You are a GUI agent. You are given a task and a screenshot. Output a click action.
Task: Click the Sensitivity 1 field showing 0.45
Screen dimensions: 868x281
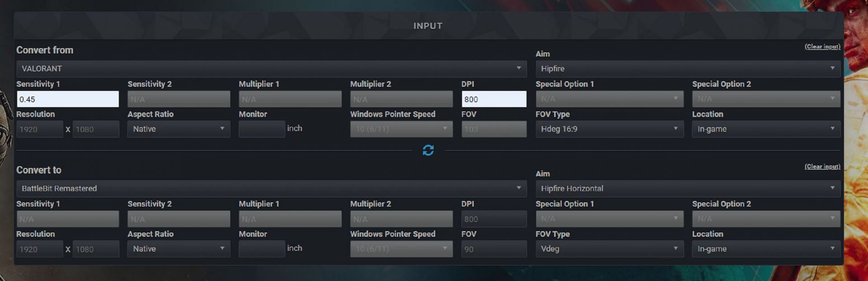[68, 99]
